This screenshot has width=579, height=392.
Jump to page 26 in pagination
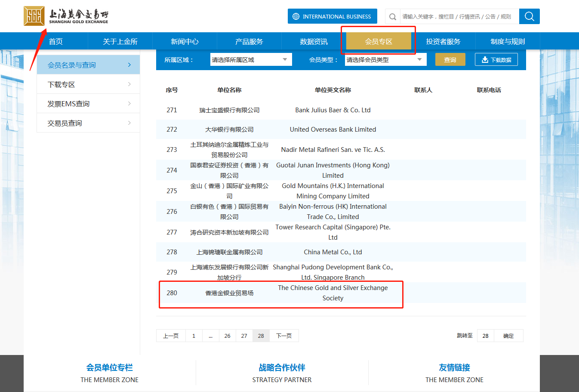click(x=227, y=335)
